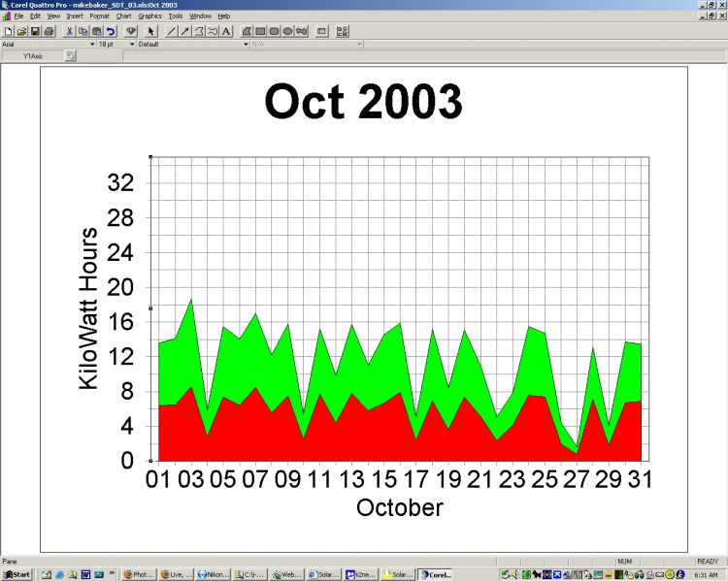
Task: Click the button next to Y1Axis box
Action: tap(70, 56)
